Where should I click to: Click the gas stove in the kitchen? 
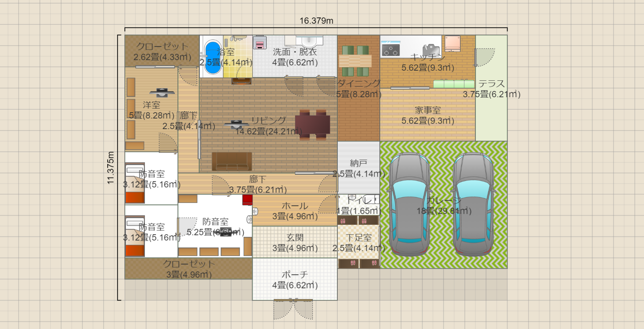click(x=390, y=50)
